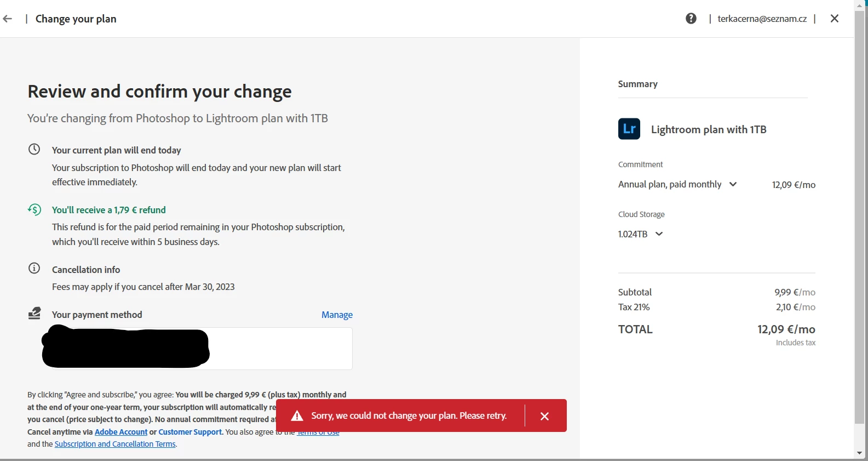Image resolution: width=868 pixels, height=461 pixels.
Task: Click the 'Includes tax' note
Action: click(x=796, y=343)
